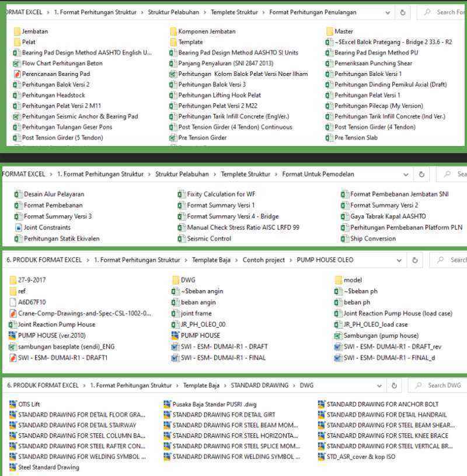This screenshot has height=476, width=467.
Task: Select file Perhitungan Lifting Hook Pelat
Action: [215, 95]
